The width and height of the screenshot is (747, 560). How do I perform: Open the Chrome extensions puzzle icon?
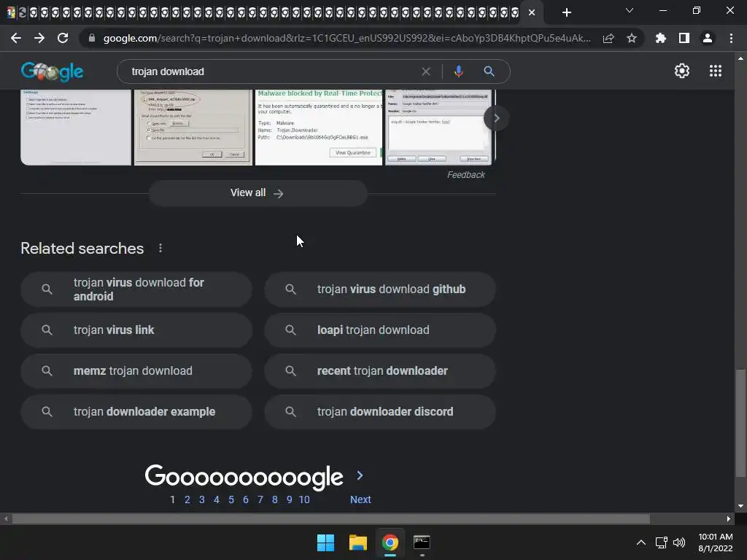660,38
